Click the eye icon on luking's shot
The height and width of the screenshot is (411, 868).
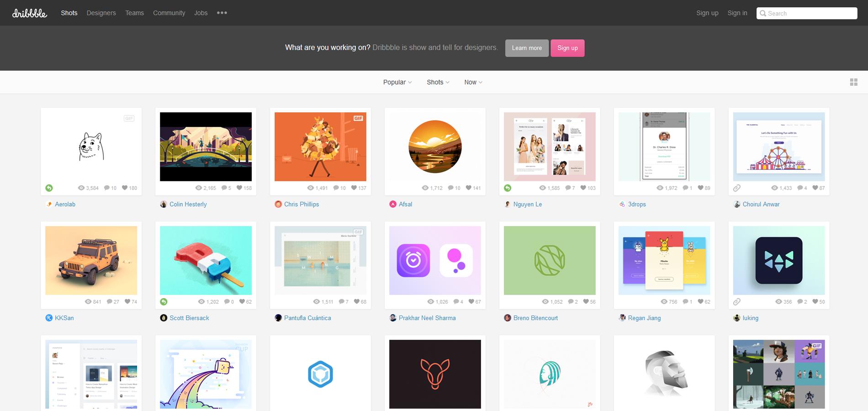click(779, 301)
